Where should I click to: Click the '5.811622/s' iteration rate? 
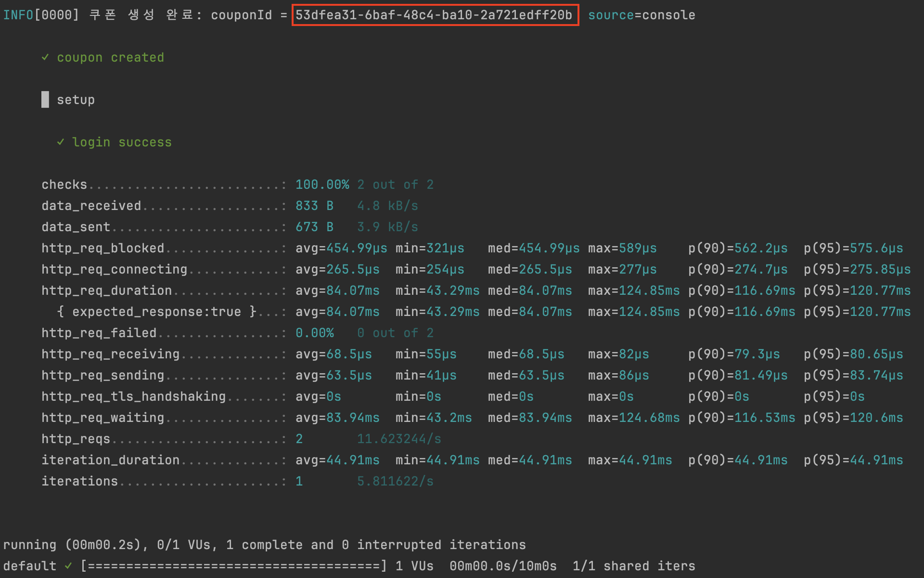click(x=395, y=481)
